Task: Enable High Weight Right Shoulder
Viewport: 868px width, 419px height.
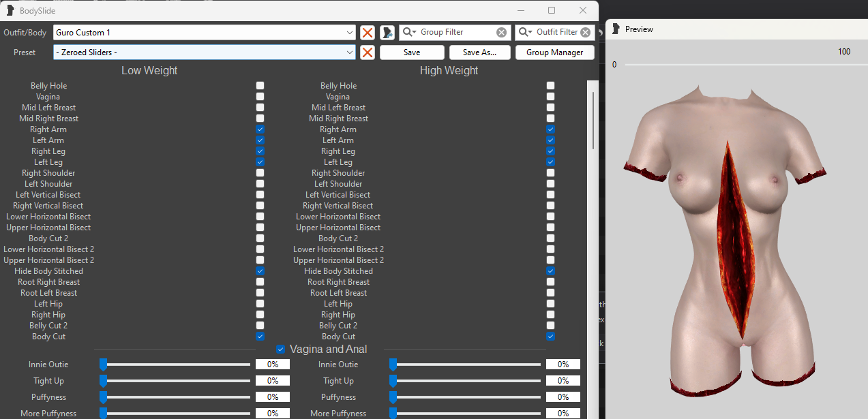Action: (x=550, y=173)
